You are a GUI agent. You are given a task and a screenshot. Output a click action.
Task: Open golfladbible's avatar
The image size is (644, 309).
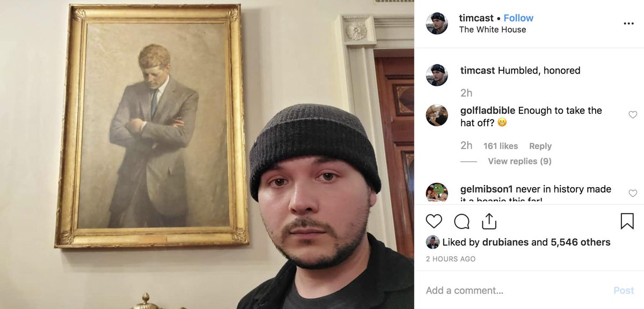[x=437, y=115]
